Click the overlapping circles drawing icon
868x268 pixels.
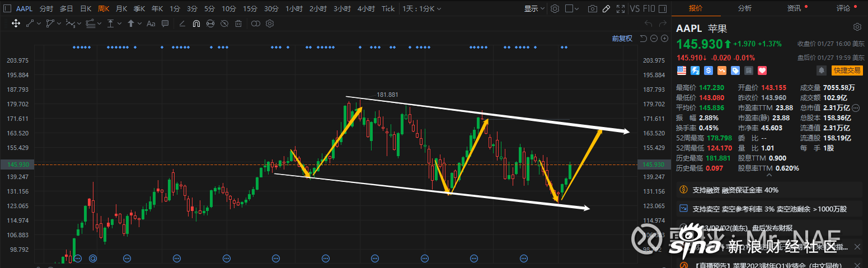click(x=256, y=23)
